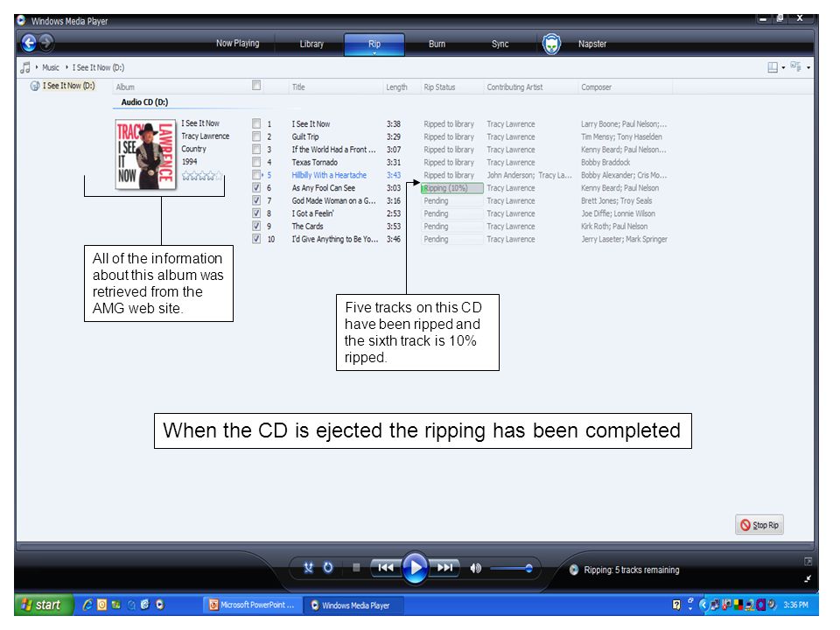Open the layout options dropdown arrow

point(783,68)
